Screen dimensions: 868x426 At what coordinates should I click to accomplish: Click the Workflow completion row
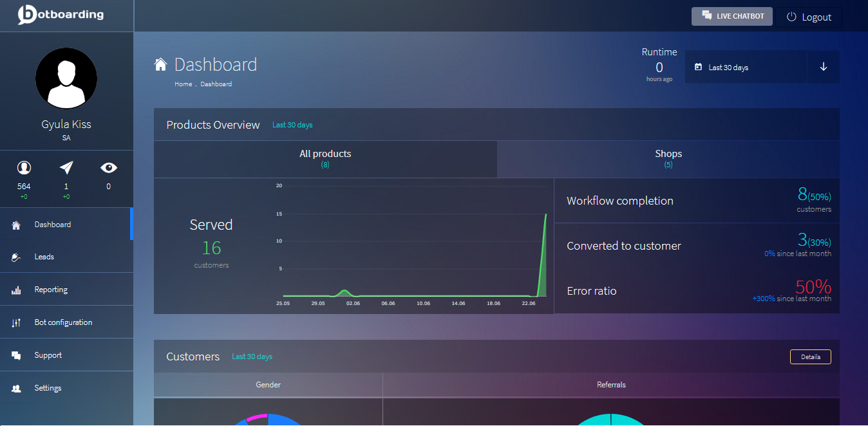(x=697, y=201)
